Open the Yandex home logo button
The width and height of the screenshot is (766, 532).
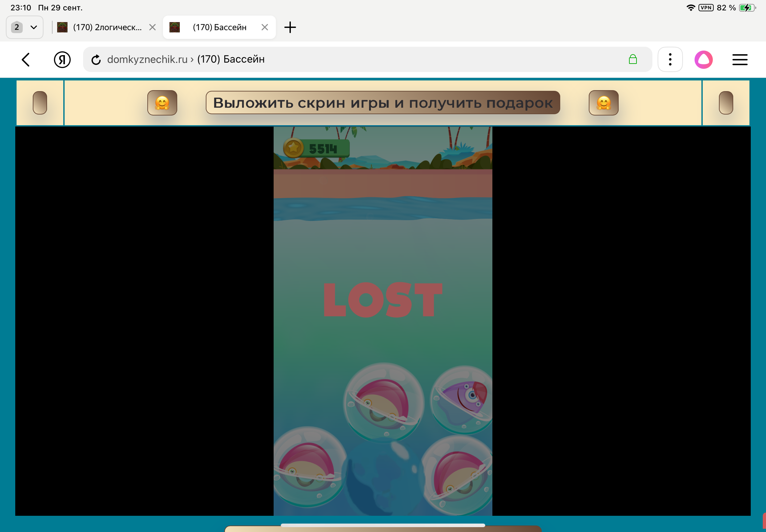click(62, 60)
